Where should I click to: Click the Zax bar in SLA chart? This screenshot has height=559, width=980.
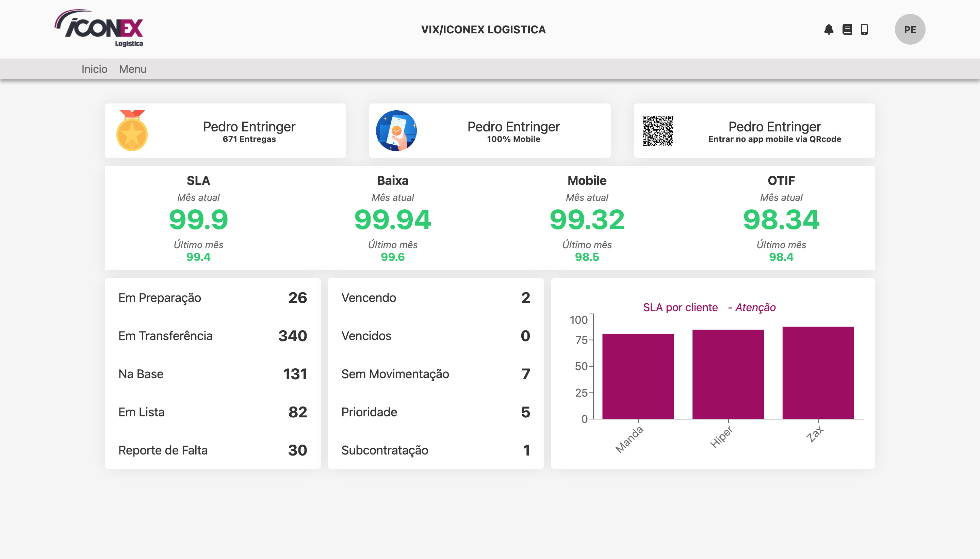pyautogui.click(x=818, y=373)
